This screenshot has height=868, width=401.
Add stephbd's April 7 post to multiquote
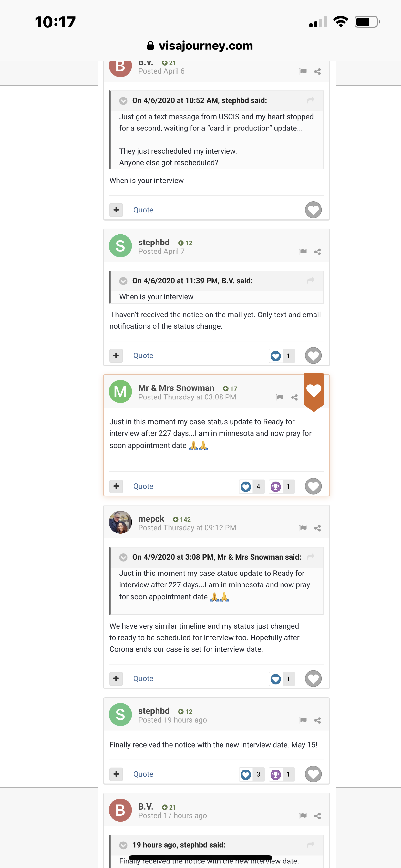[116, 356]
